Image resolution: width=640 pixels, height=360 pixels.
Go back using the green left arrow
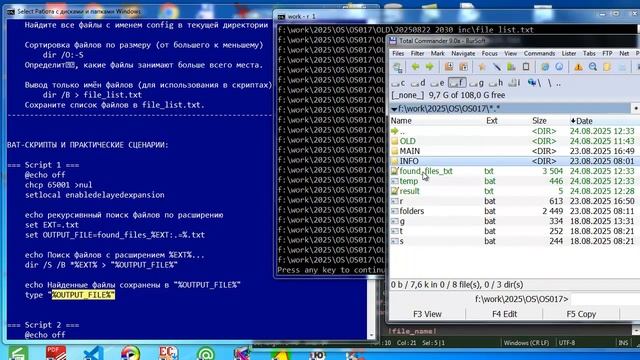(x=416, y=67)
